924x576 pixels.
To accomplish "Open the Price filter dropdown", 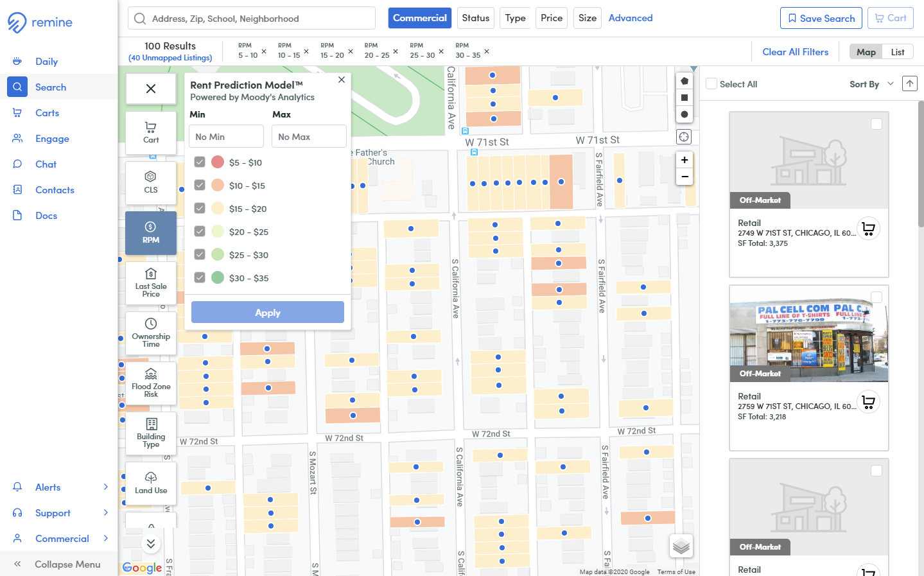I will click(551, 18).
